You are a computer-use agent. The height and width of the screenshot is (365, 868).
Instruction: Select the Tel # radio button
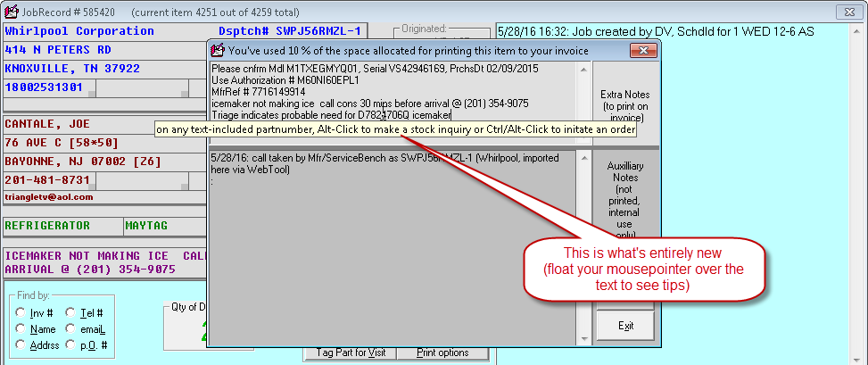pyautogui.click(x=70, y=313)
